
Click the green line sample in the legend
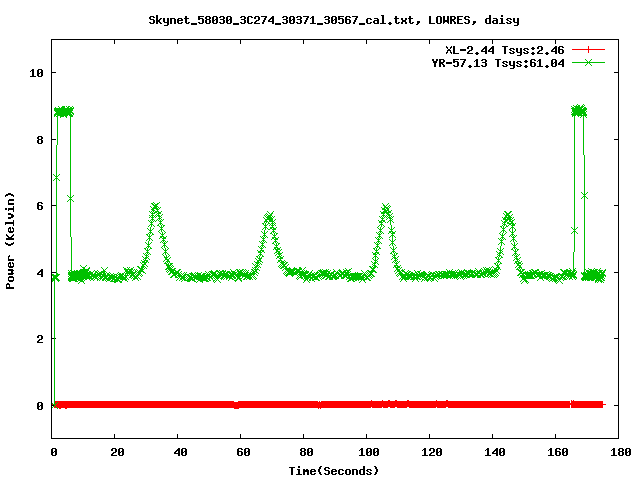[x=588, y=63]
